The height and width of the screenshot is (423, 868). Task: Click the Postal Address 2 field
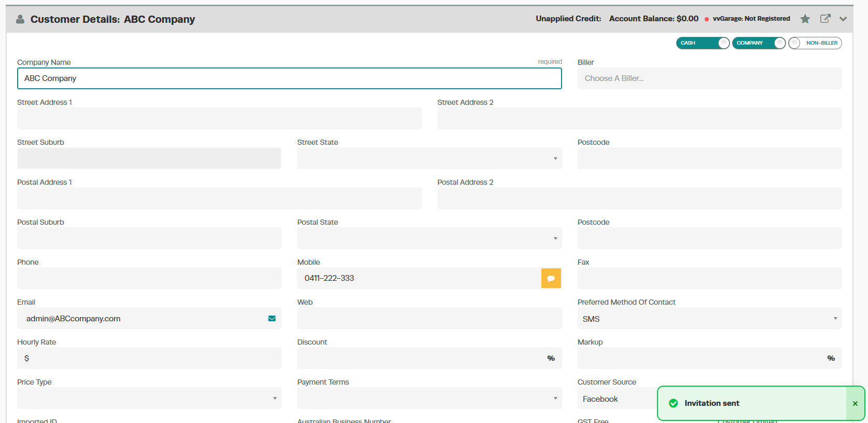tap(639, 198)
